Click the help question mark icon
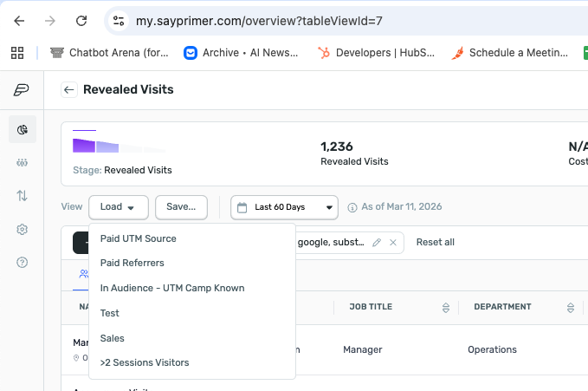 [x=22, y=262]
